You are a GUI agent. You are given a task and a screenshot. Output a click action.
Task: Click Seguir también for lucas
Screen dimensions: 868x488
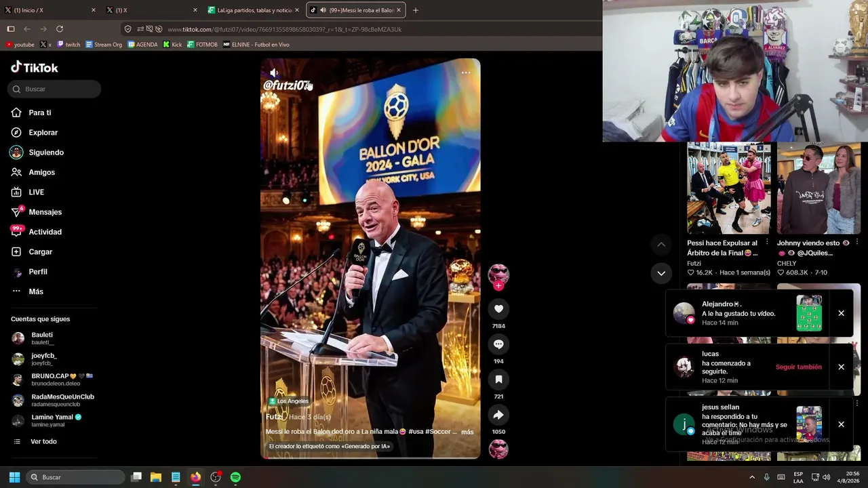click(799, 367)
